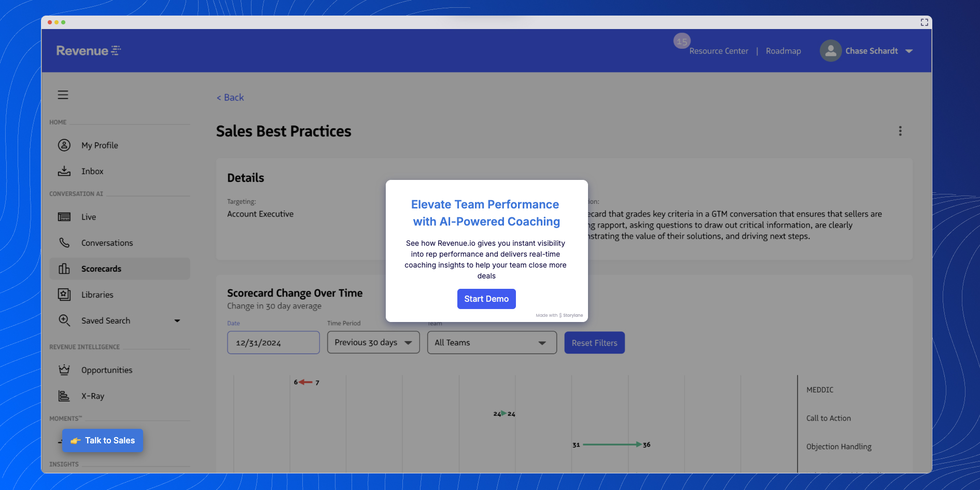Image resolution: width=980 pixels, height=490 pixels.
Task: Open the All Teams dropdown
Action: 491,342
